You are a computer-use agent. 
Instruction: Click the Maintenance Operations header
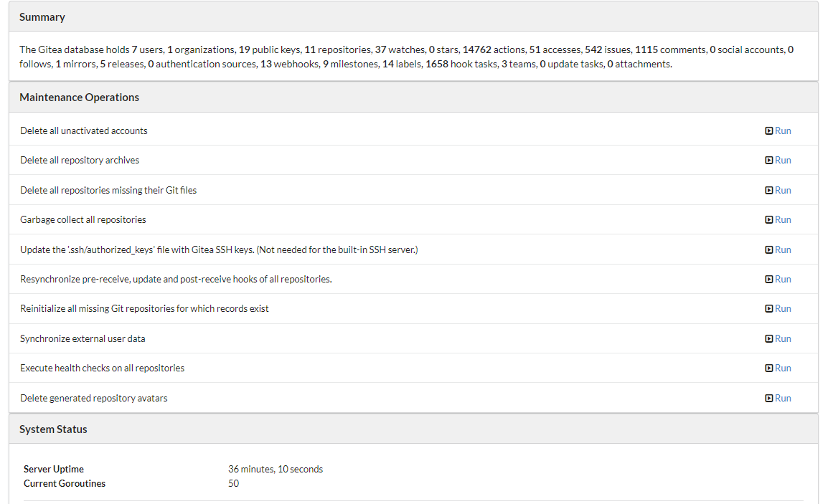[413, 98]
